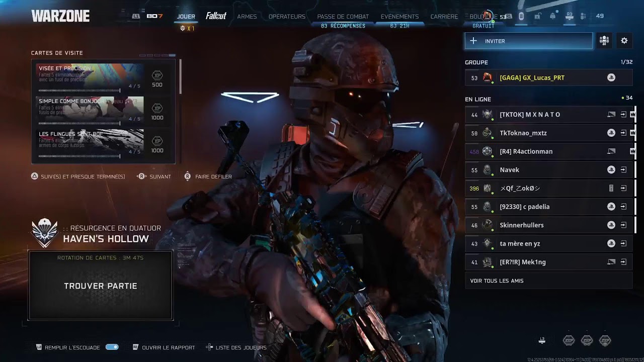Viewport: 644px width, 362px height.
Task: Click join icon for Mek1ng
Action: pos(623,262)
